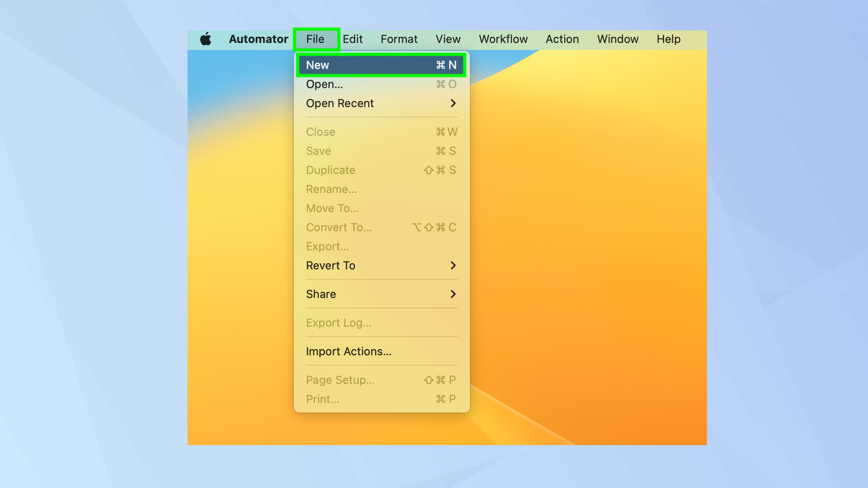Open the Format menu
Screen dimensions: 868x488
click(399, 39)
